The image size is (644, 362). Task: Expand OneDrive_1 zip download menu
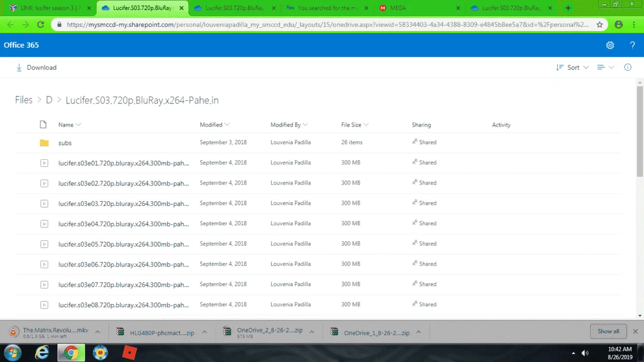pos(419,332)
